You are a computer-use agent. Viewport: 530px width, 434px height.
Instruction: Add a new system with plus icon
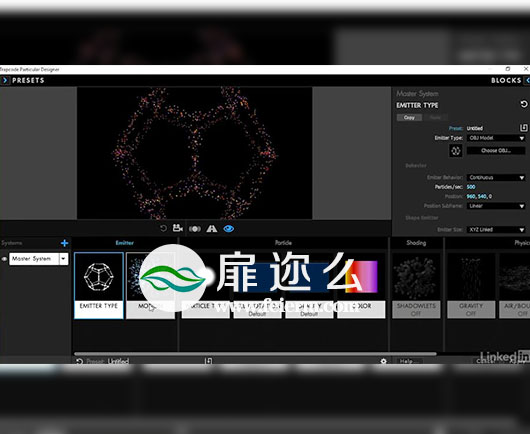click(64, 243)
